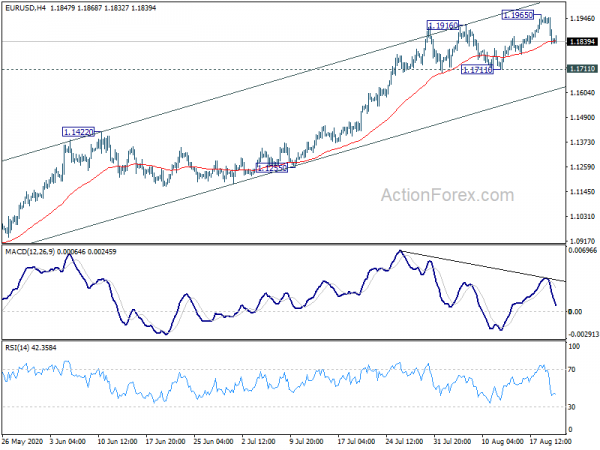
Task: Click the 25 Jun 04:00 time label
Action: [x=213, y=441]
